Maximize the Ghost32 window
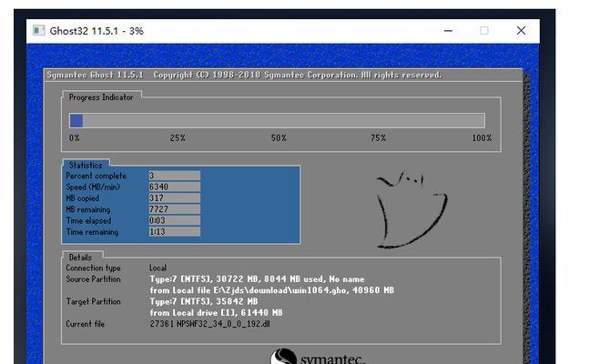The image size is (599, 364). 484,31
